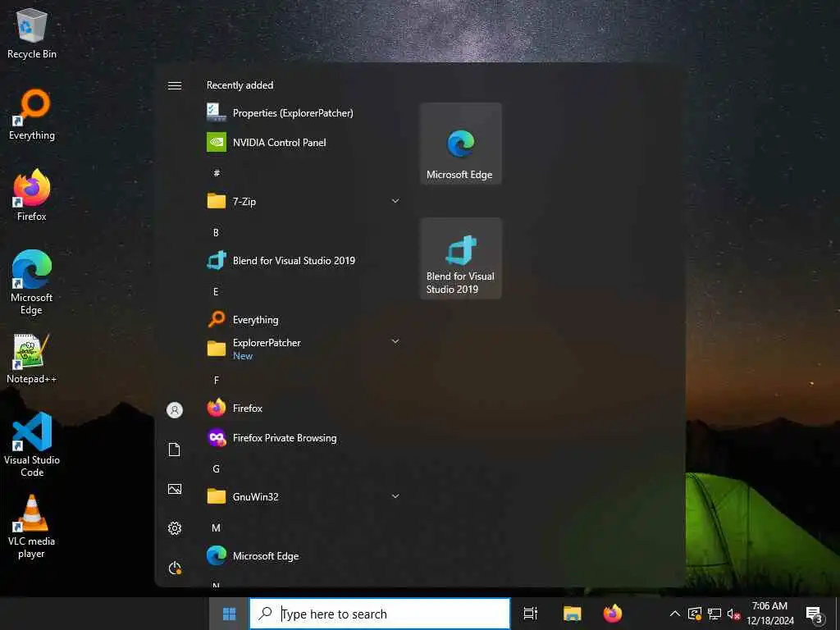
Task: Open the notification center icon
Action: pyautogui.click(x=815, y=615)
